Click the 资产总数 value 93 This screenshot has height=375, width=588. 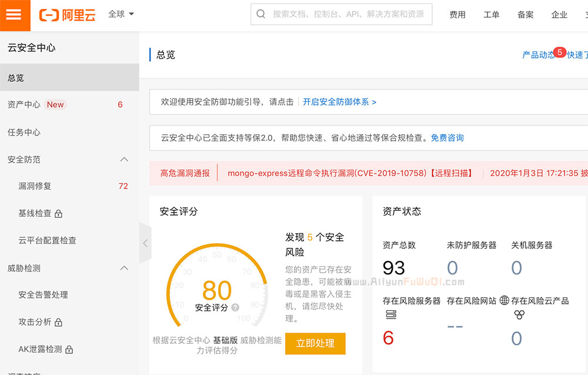point(394,268)
